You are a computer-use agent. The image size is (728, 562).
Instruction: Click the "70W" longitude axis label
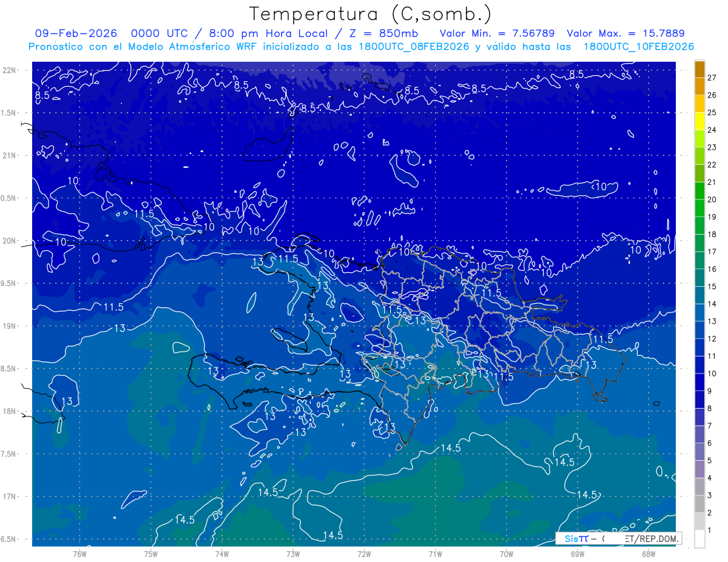pyautogui.click(x=507, y=554)
